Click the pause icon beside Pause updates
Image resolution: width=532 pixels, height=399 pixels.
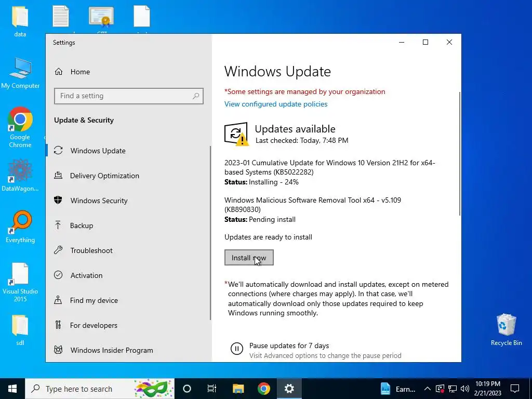click(237, 349)
